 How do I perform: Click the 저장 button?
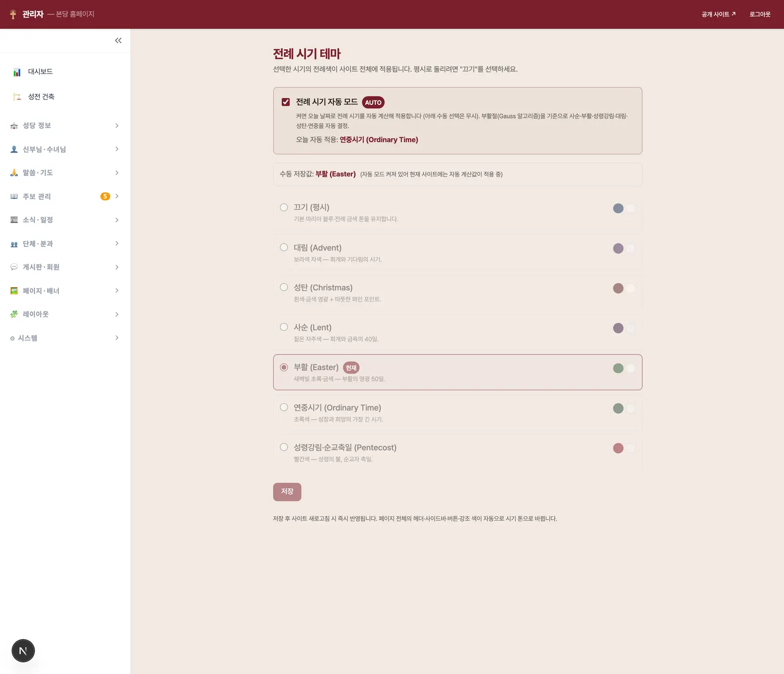pos(287,492)
